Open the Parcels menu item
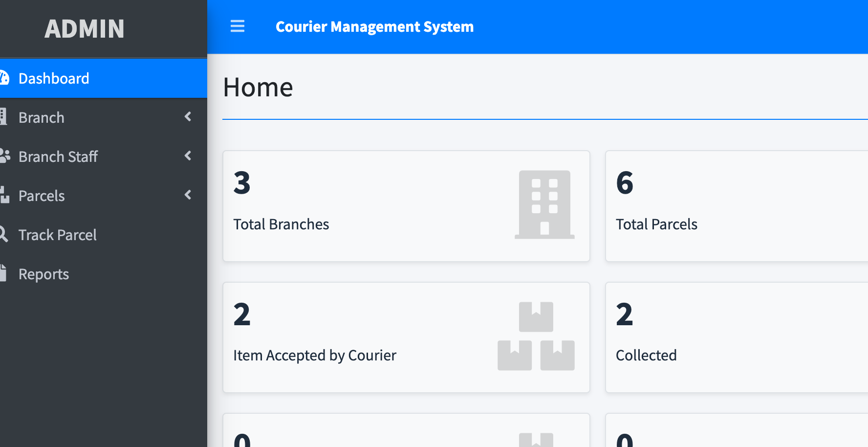 pyautogui.click(x=104, y=196)
